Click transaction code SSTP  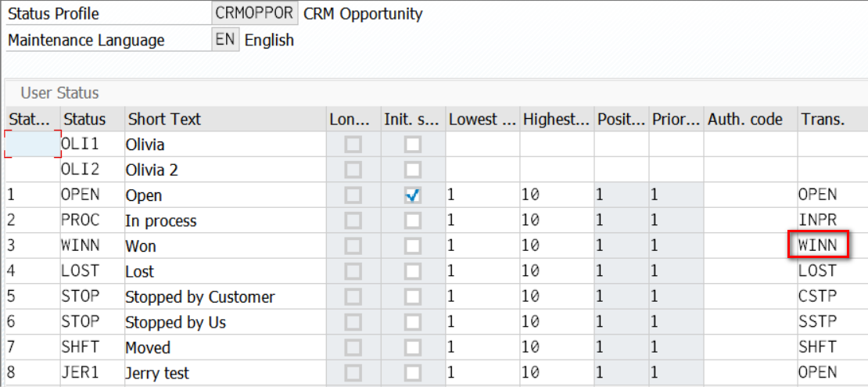click(x=817, y=322)
